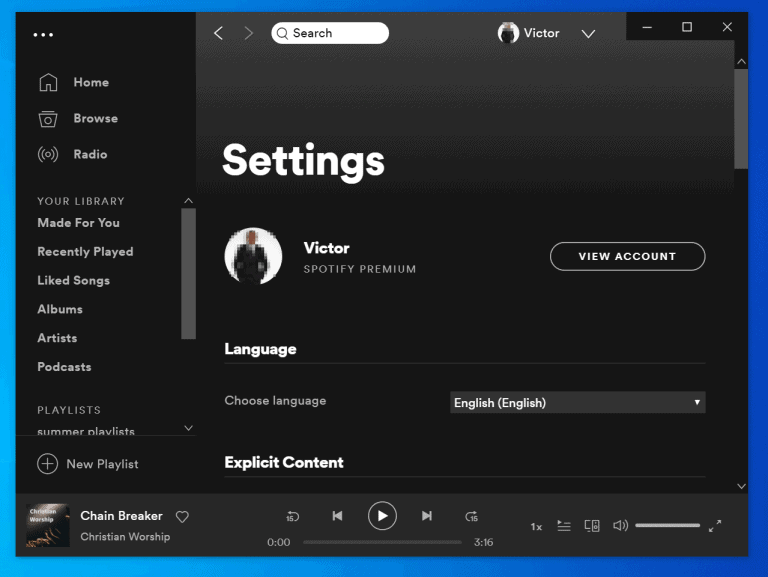Click the sidebar library scrollbar
Image resolution: width=768 pixels, height=577 pixels.
tap(189, 273)
